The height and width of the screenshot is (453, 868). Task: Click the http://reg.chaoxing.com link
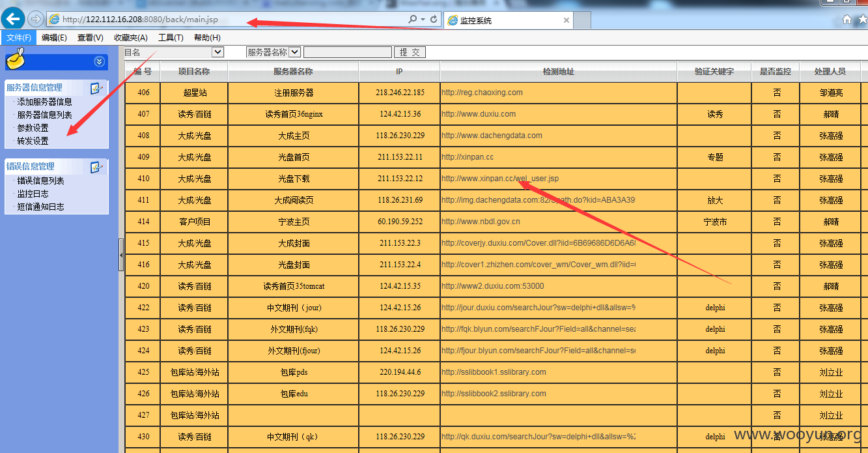[x=482, y=93]
